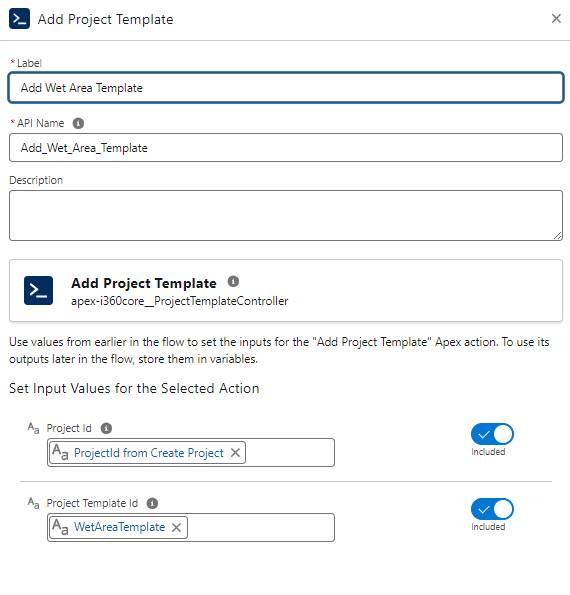Click the API Name info icon
This screenshot has width=570, height=595.
(x=78, y=123)
